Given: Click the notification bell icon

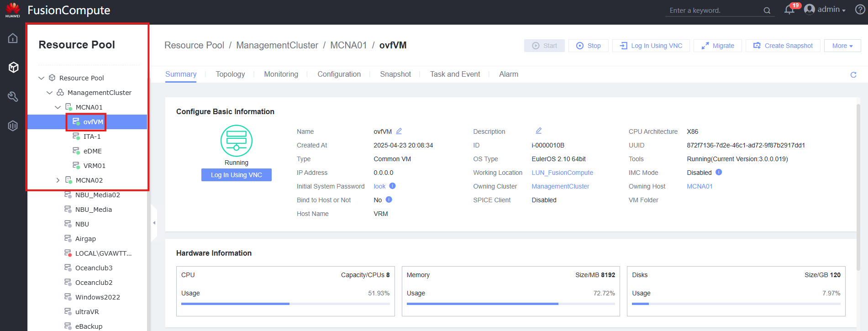Looking at the screenshot, I should click(789, 10).
